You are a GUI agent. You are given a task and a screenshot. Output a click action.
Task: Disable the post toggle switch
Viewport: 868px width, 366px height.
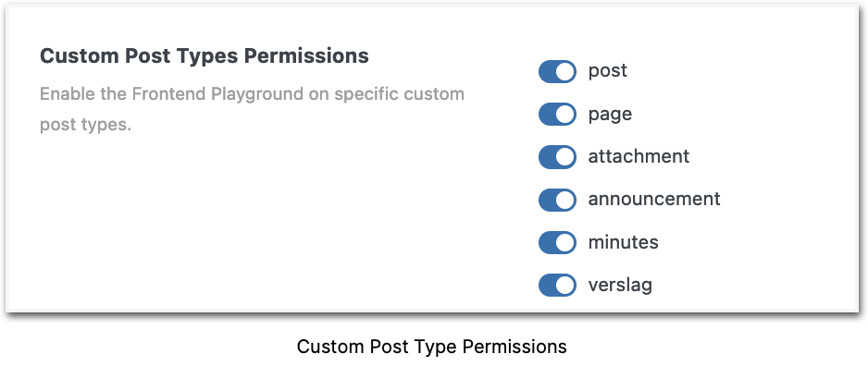[557, 71]
